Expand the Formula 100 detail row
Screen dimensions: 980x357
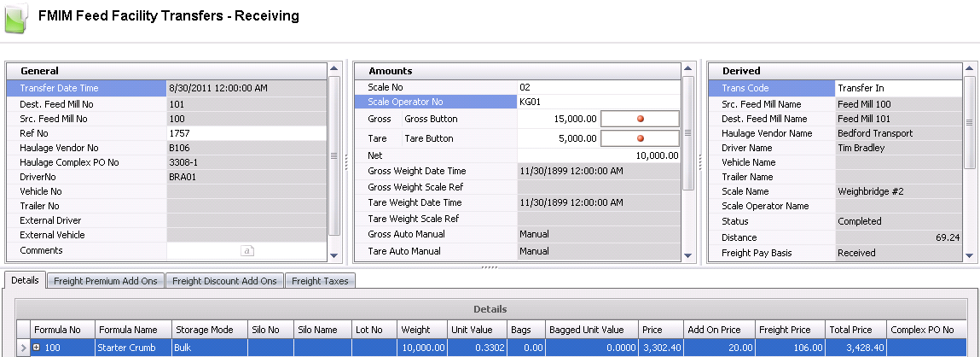click(x=37, y=348)
